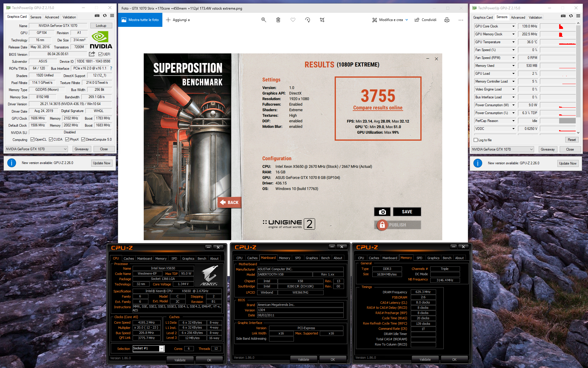Click the BACK arrow in Superposition results
The height and width of the screenshot is (368, 588).
[x=223, y=202]
